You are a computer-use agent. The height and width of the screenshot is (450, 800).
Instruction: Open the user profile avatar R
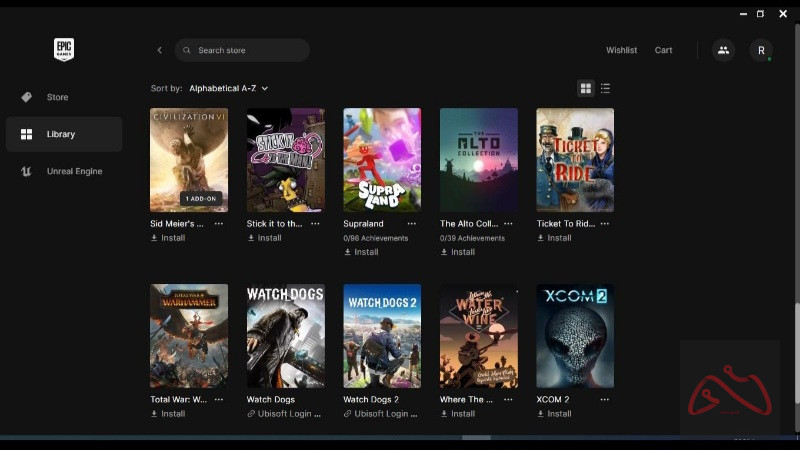coord(761,50)
